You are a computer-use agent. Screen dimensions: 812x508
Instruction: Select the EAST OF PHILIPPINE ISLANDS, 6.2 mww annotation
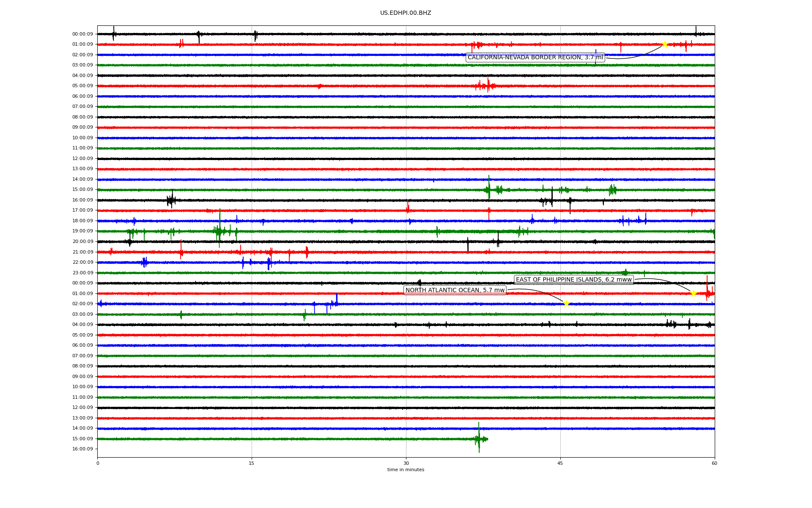pyautogui.click(x=574, y=280)
